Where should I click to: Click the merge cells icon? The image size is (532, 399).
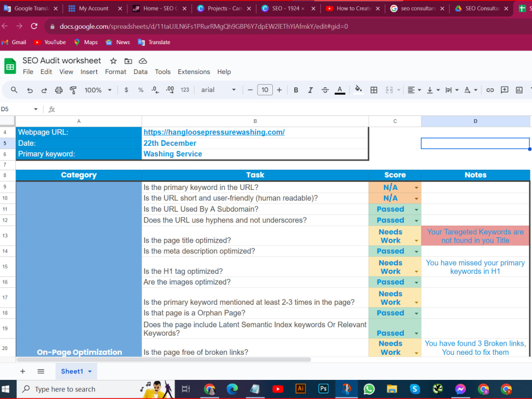389,90
